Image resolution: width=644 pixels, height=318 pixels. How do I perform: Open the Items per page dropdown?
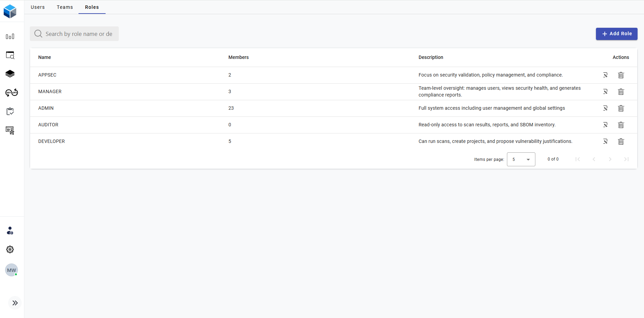coord(521,160)
